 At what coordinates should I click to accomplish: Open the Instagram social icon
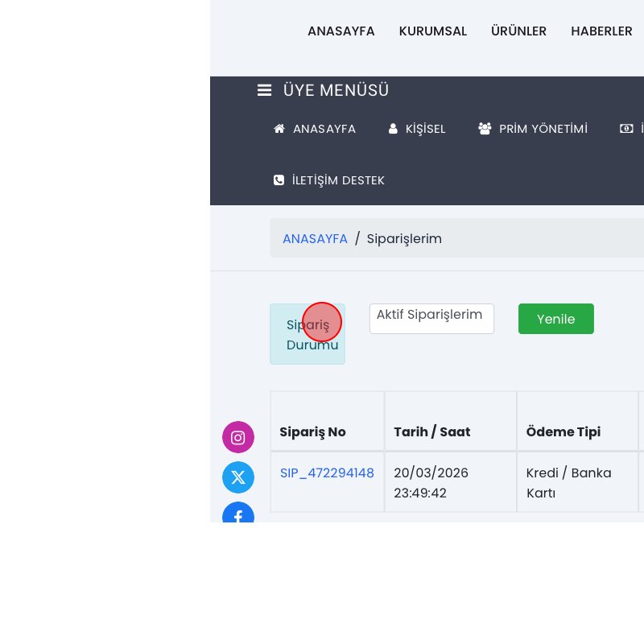pos(238,437)
